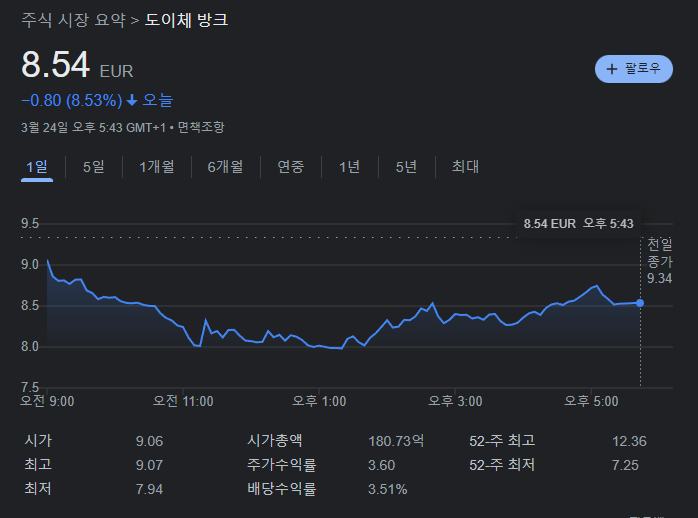This screenshot has height=518, width=698.
Task: Click the 오후 3:00 axis label
Action: pyautogui.click(x=455, y=401)
